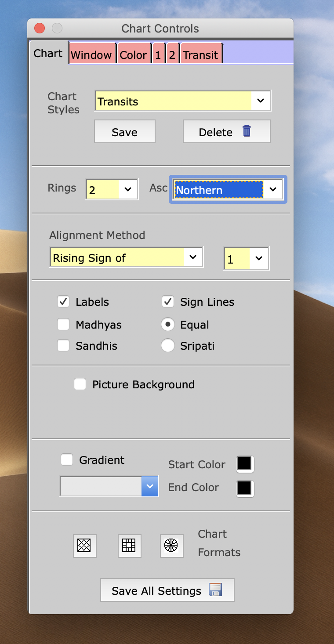The width and height of the screenshot is (334, 644).
Task: Select the North Indian diamond chart format icon
Action: coord(84,546)
